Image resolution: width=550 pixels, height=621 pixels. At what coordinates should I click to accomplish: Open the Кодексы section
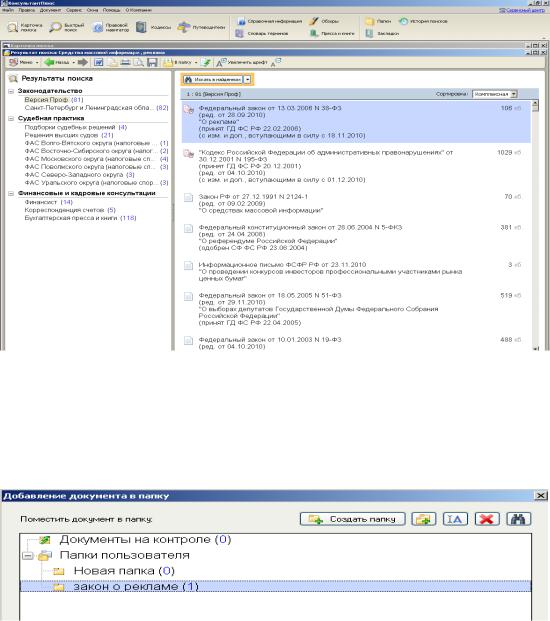(154, 27)
